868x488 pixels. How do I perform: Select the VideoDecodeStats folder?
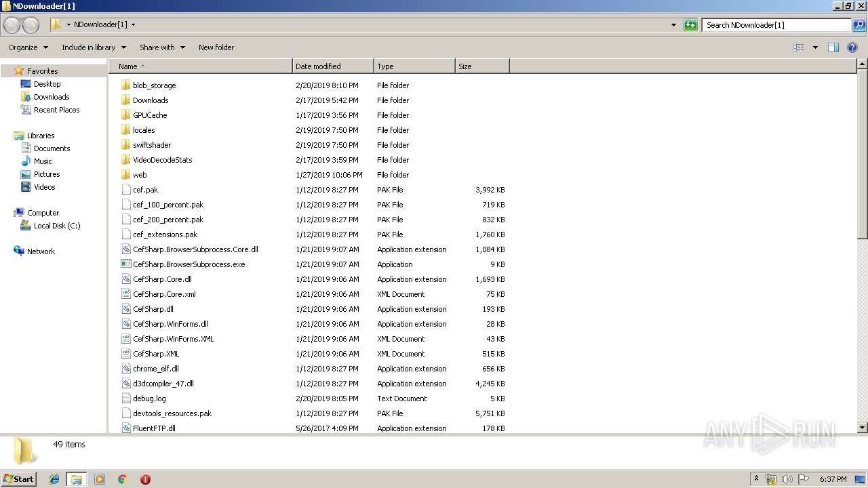[x=163, y=160]
